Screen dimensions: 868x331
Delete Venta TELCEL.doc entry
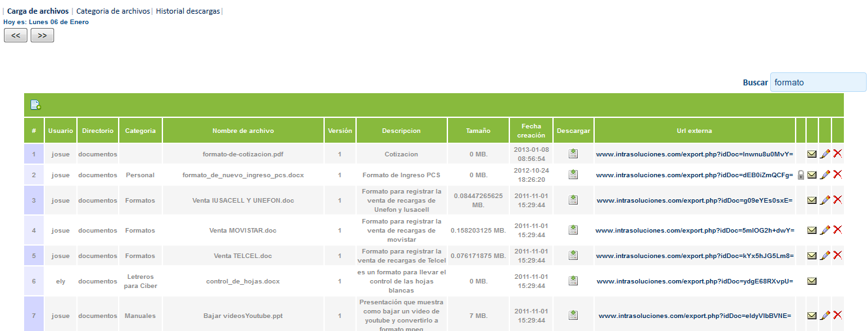click(837, 255)
